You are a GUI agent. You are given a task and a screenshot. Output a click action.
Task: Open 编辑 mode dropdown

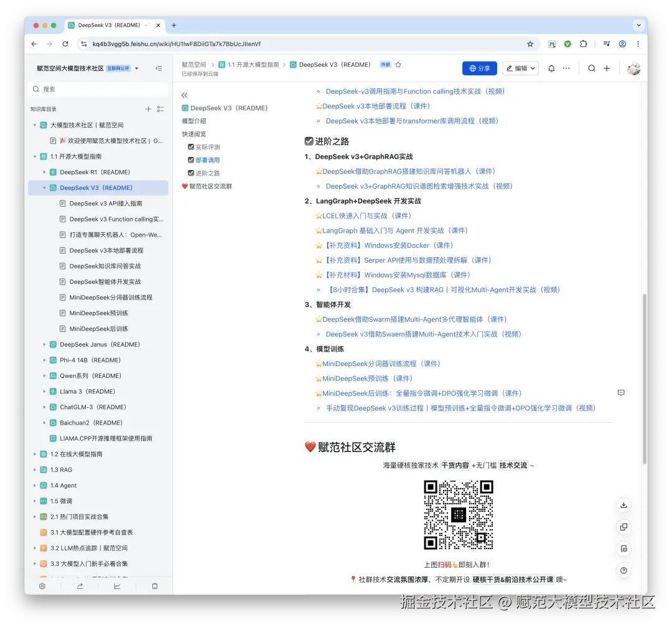[x=520, y=68]
